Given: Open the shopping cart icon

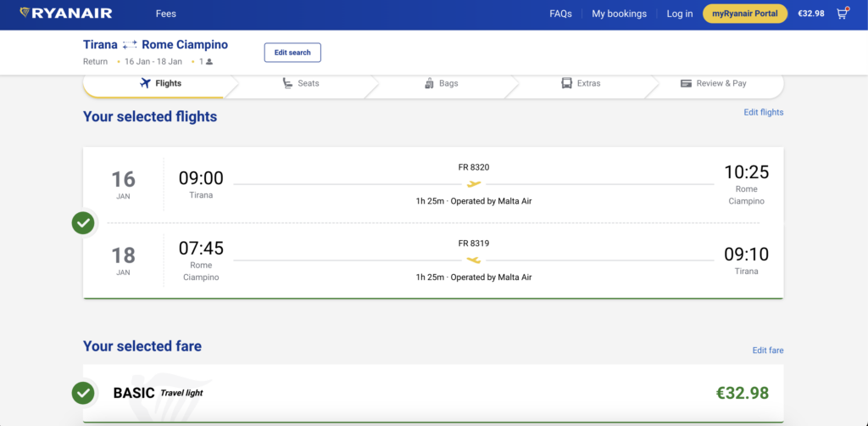Looking at the screenshot, I should (x=843, y=14).
